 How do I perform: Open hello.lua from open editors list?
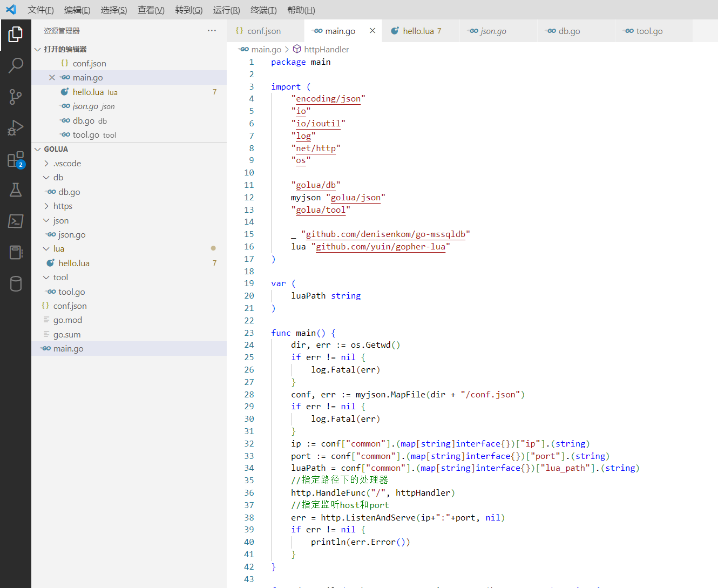[129, 92]
